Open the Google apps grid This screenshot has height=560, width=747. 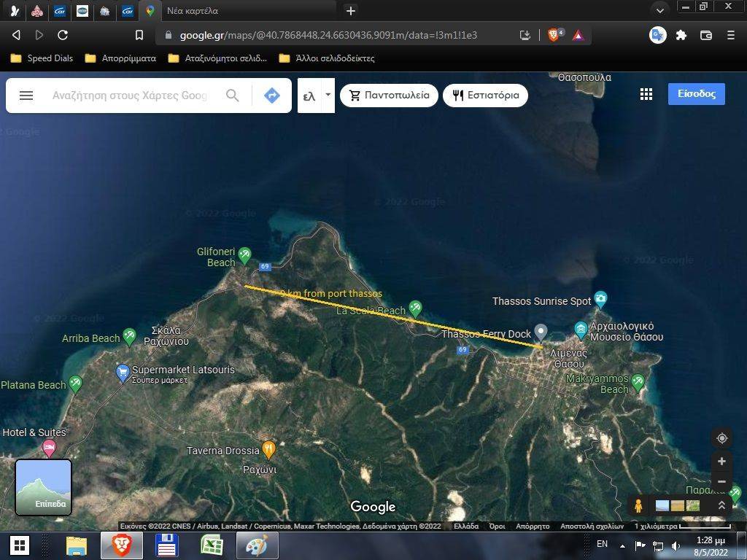(646, 94)
